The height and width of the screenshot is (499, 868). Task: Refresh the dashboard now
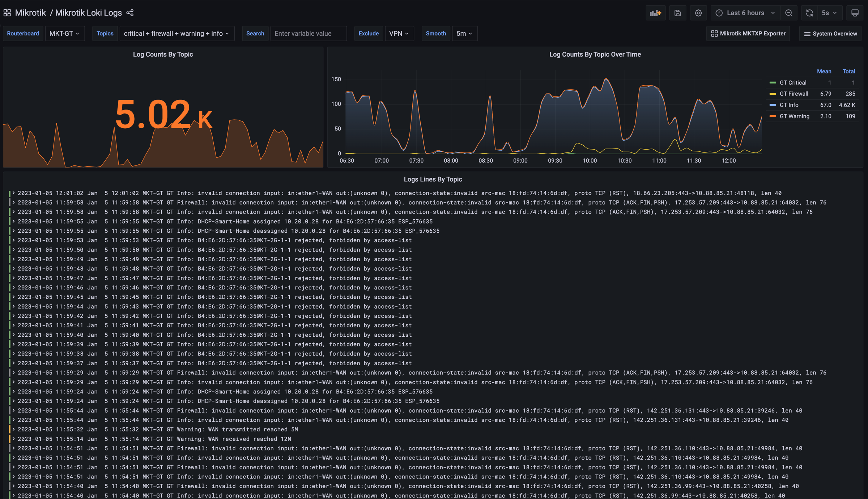[809, 13]
